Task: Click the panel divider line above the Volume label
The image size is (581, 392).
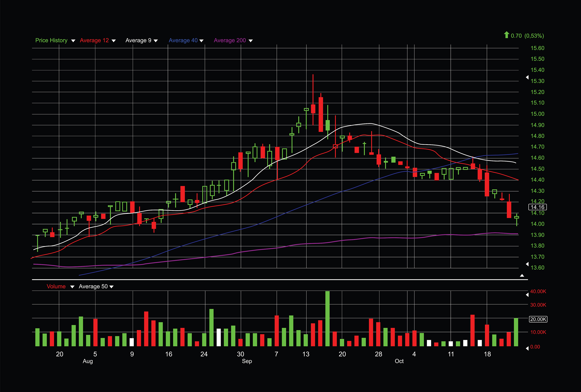Action: [280, 279]
